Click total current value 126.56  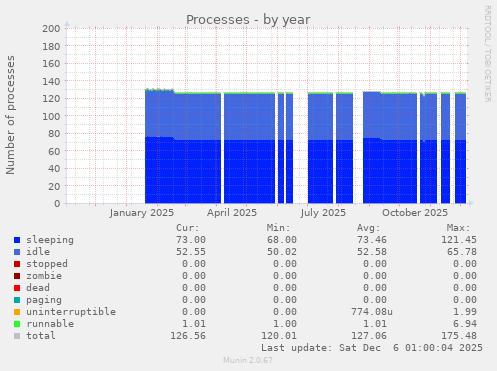point(188,336)
